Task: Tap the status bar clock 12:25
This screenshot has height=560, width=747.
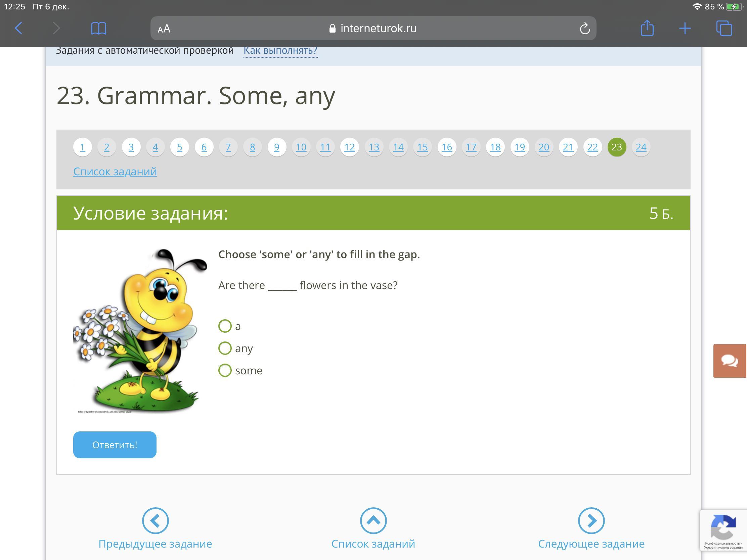Action: tap(14, 6)
